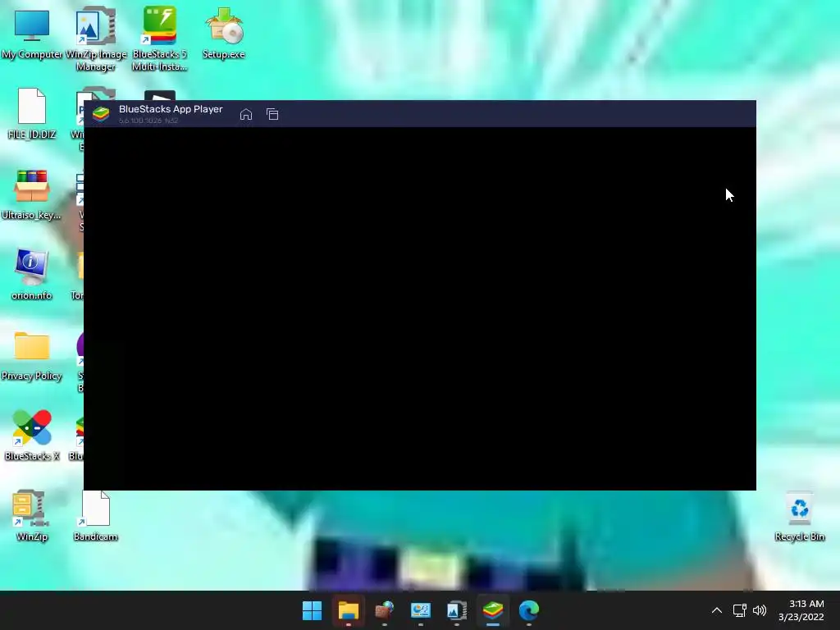The width and height of the screenshot is (840, 630).
Task: Launch the Bandicam shortcut
Action: pyautogui.click(x=96, y=515)
